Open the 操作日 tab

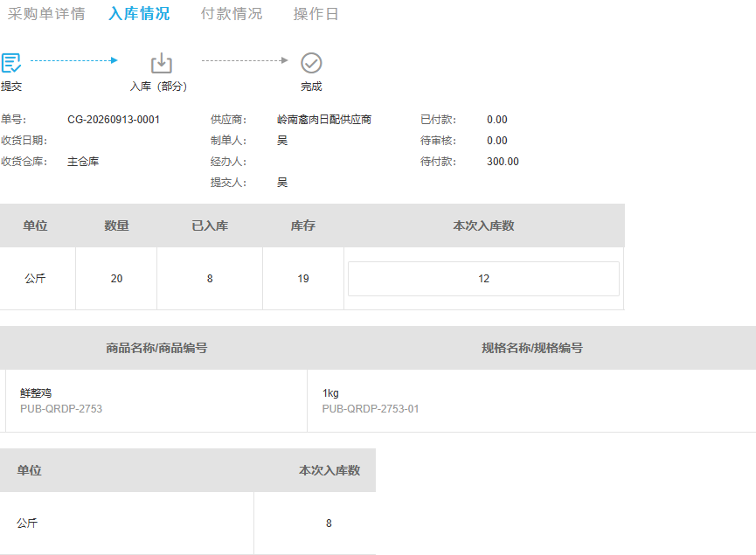point(316,13)
